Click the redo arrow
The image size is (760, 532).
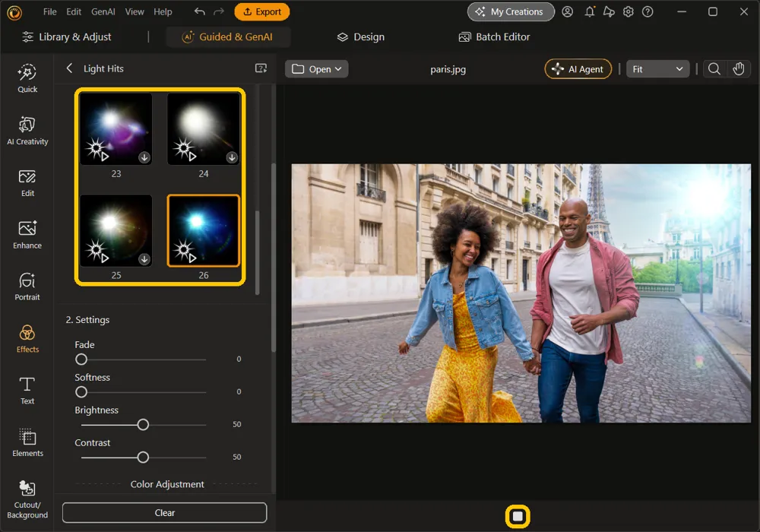pyautogui.click(x=219, y=11)
